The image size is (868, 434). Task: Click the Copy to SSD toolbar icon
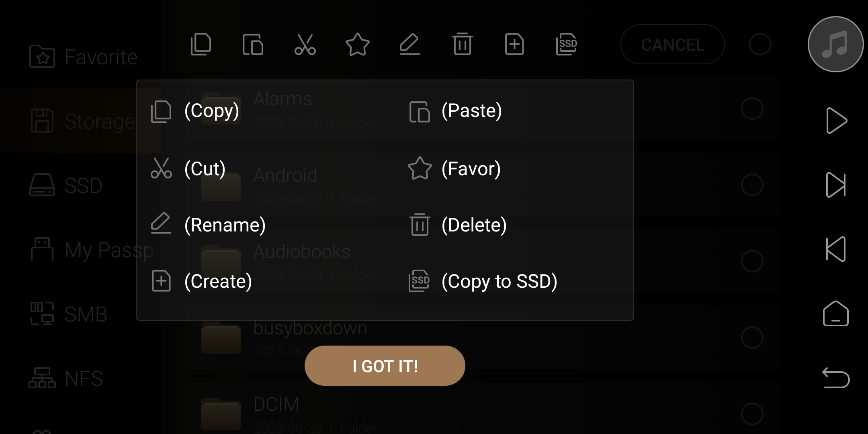567,44
